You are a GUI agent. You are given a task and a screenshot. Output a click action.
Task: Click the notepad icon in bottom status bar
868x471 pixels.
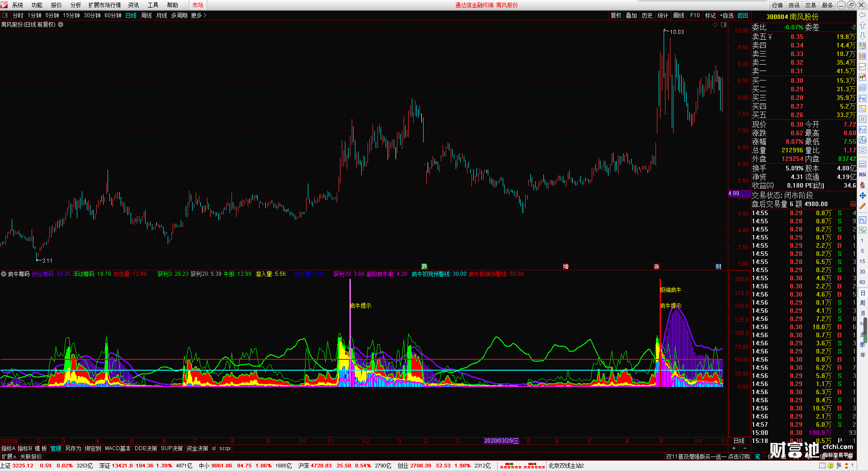point(822,466)
